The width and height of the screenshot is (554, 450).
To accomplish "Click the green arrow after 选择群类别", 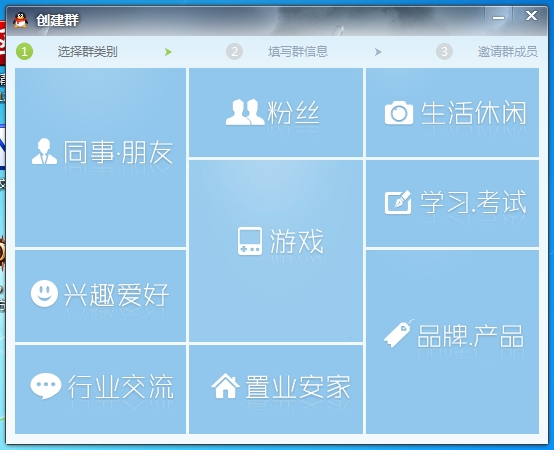I will click(168, 52).
